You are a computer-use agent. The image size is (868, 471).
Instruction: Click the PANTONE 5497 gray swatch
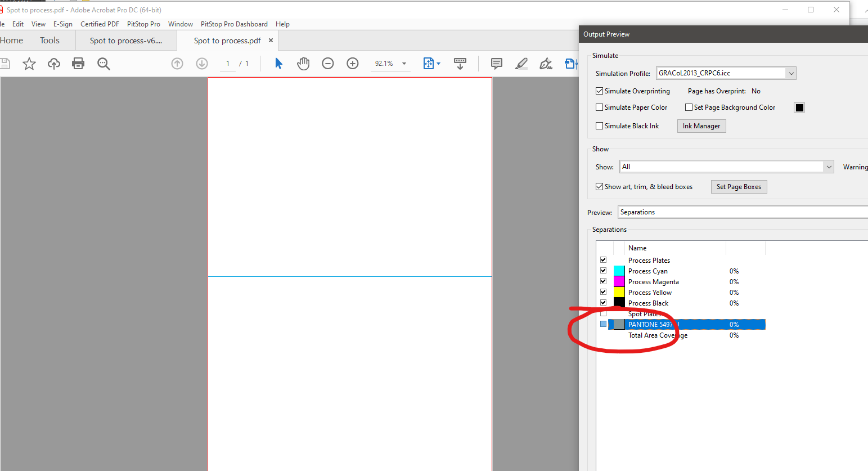click(x=619, y=324)
